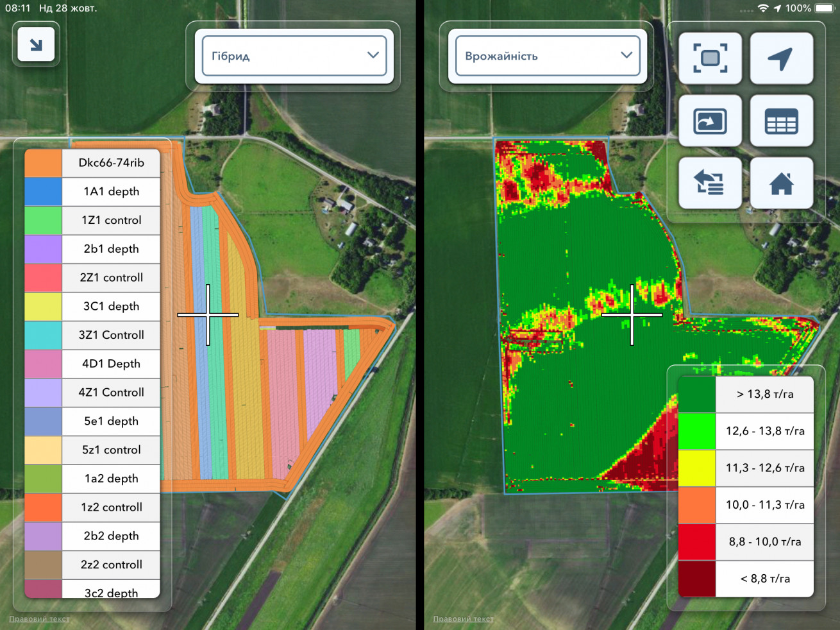Click the 4D1 Depth legend label
Image resolution: width=840 pixels, height=630 pixels.
click(111, 364)
